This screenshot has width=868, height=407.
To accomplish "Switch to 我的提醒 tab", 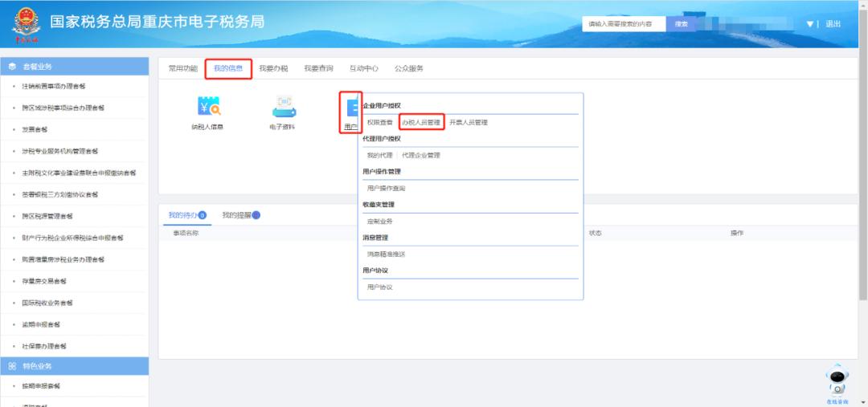I will (237, 215).
